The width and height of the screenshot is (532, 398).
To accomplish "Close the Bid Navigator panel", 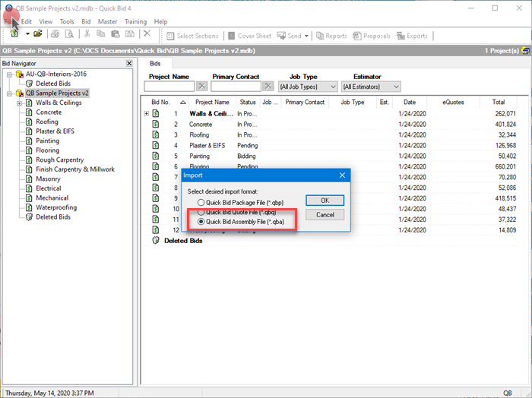I will coord(129,63).
